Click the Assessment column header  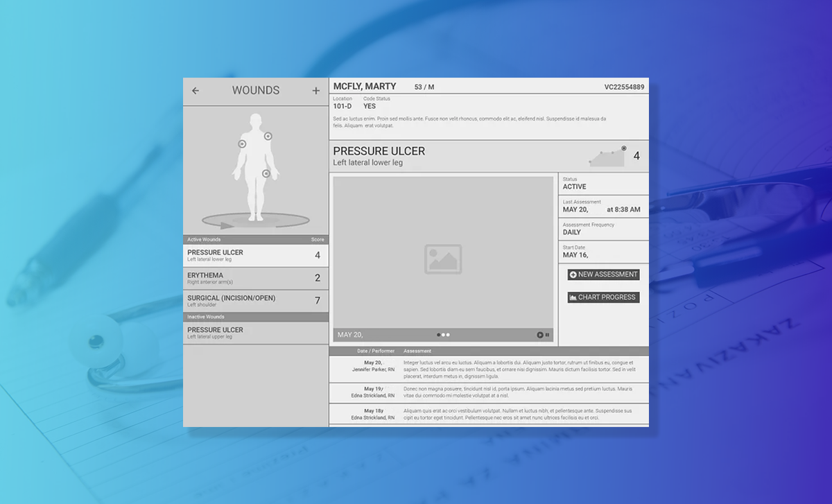click(x=417, y=351)
